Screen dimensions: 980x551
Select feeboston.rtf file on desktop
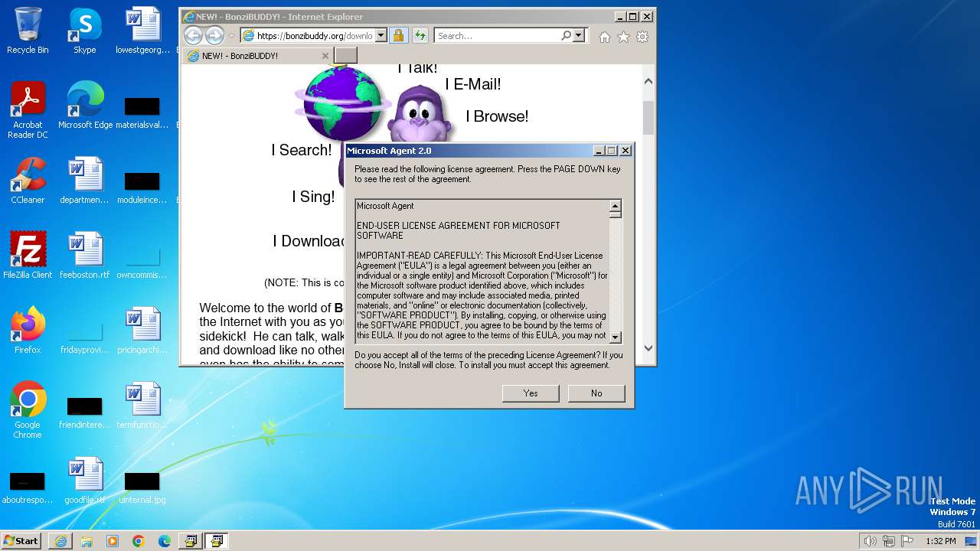85,255
